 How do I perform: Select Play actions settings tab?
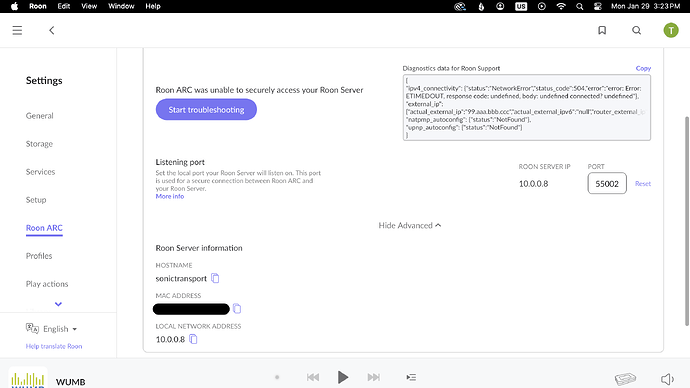click(x=47, y=284)
